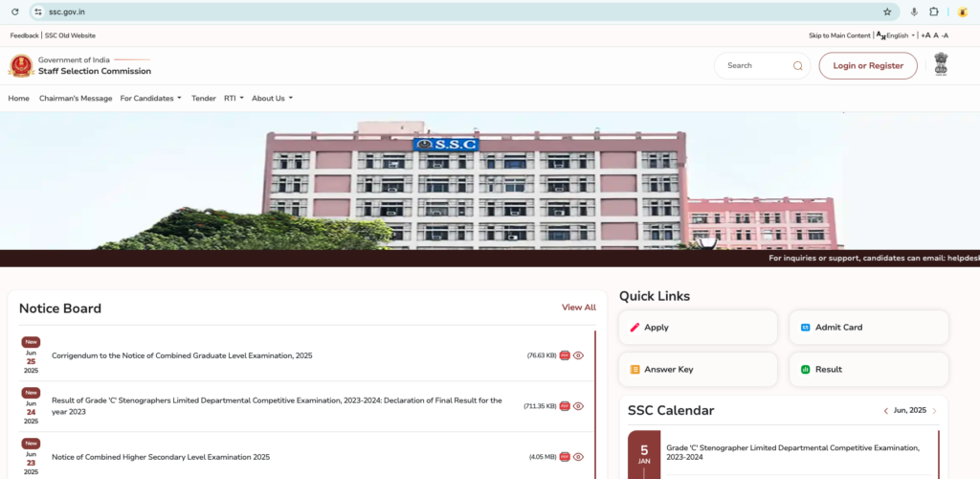The width and height of the screenshot is (980, 479).
Task: Bookmark this page with the star icon
Action: 887,11
